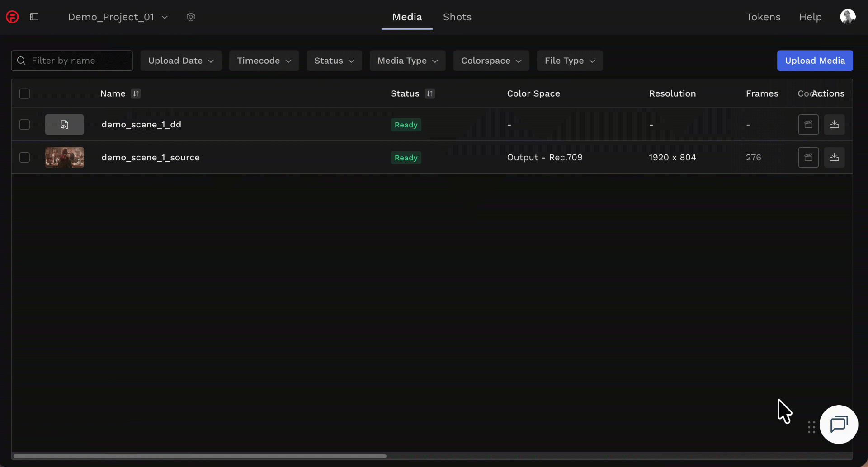Click the chat widget grip dots

point(811,427)
